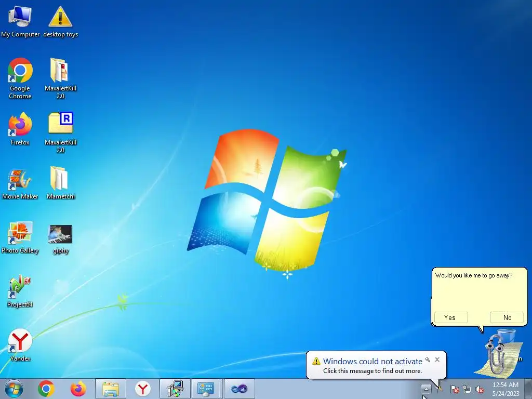Open the Mametchi folder
The height and width of the screenshot is (399, 532).
[x=60, y=183]
